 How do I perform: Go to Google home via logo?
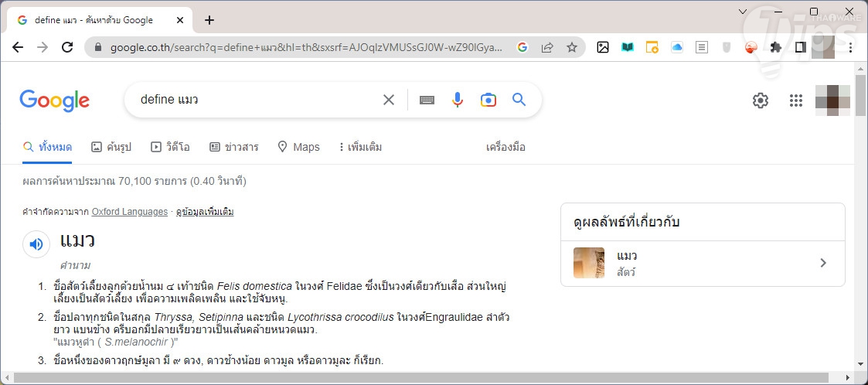[x=54, y=101]
